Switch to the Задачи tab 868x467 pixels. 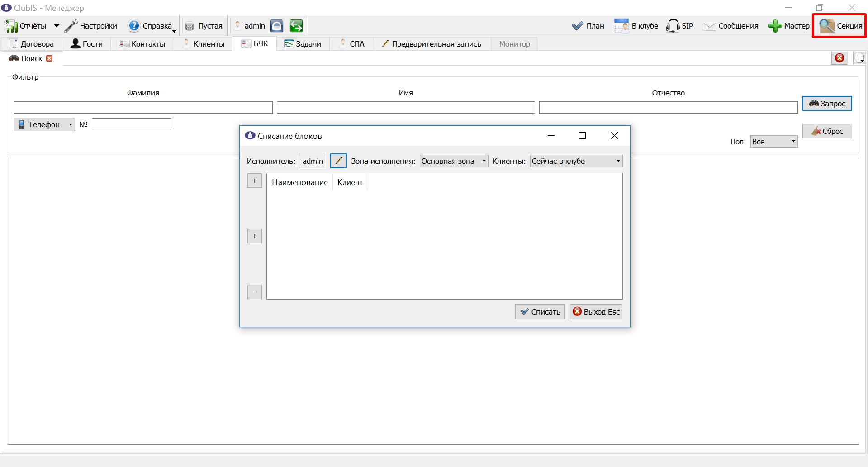303,44
